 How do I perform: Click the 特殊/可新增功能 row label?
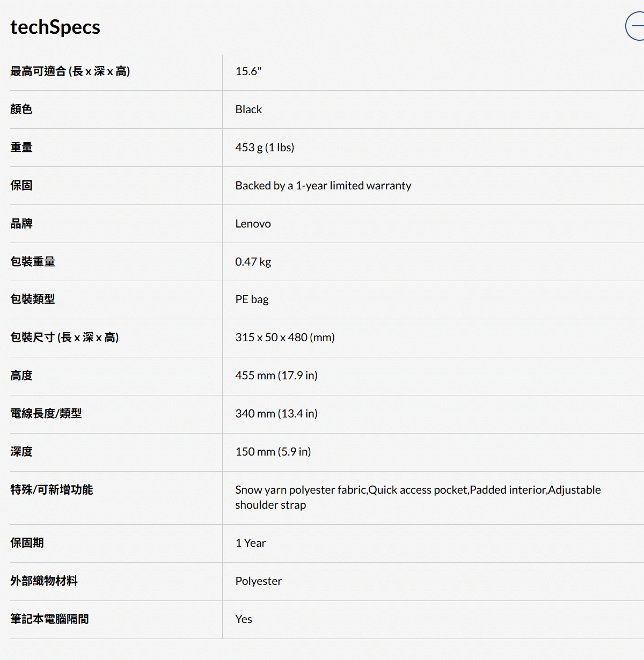(x=52, y=490)
